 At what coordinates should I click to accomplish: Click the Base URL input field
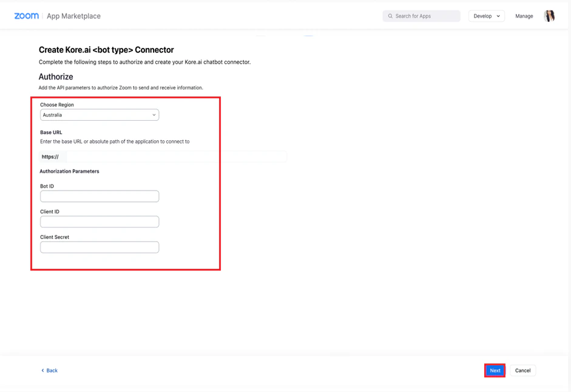pos(177,157)
